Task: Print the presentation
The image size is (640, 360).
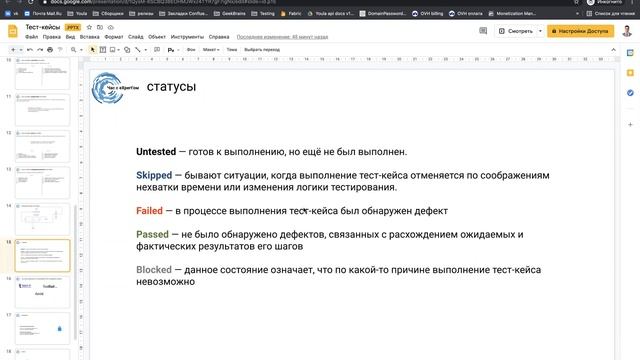Action: click(x=50, y=50)
